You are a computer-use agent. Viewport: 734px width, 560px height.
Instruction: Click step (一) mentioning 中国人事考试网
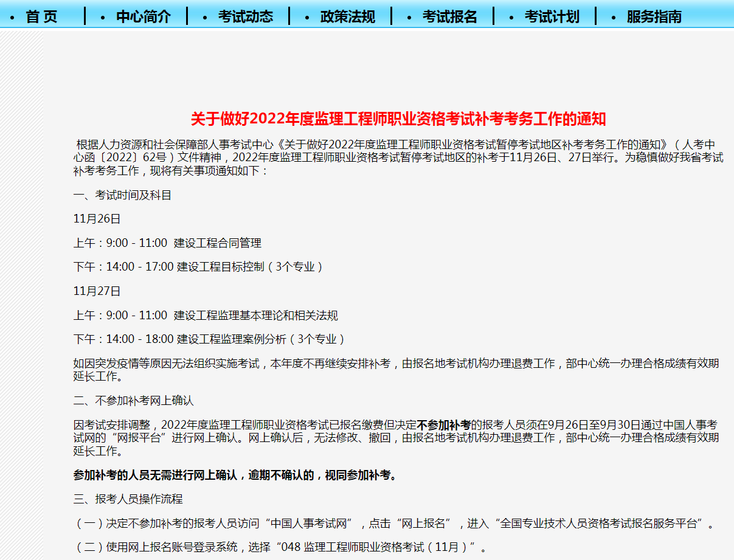(x=395, y=524)
